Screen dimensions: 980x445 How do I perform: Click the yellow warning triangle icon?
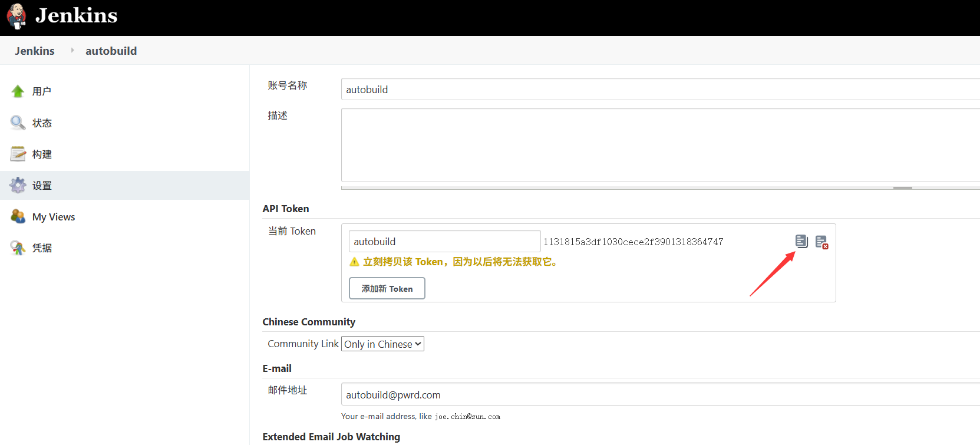[x=354, y=262]
